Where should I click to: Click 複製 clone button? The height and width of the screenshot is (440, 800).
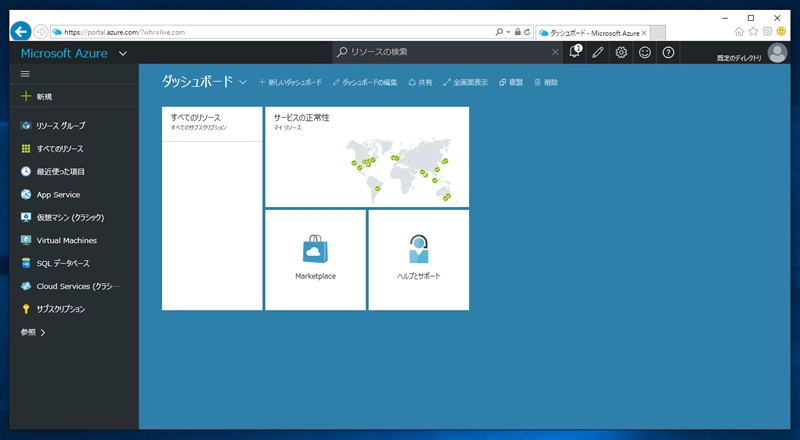coord(511,82)
